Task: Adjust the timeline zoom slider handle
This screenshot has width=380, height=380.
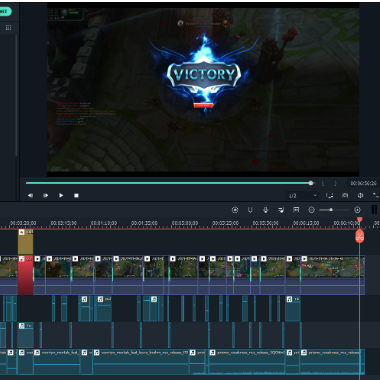Action: coord(331,210)
